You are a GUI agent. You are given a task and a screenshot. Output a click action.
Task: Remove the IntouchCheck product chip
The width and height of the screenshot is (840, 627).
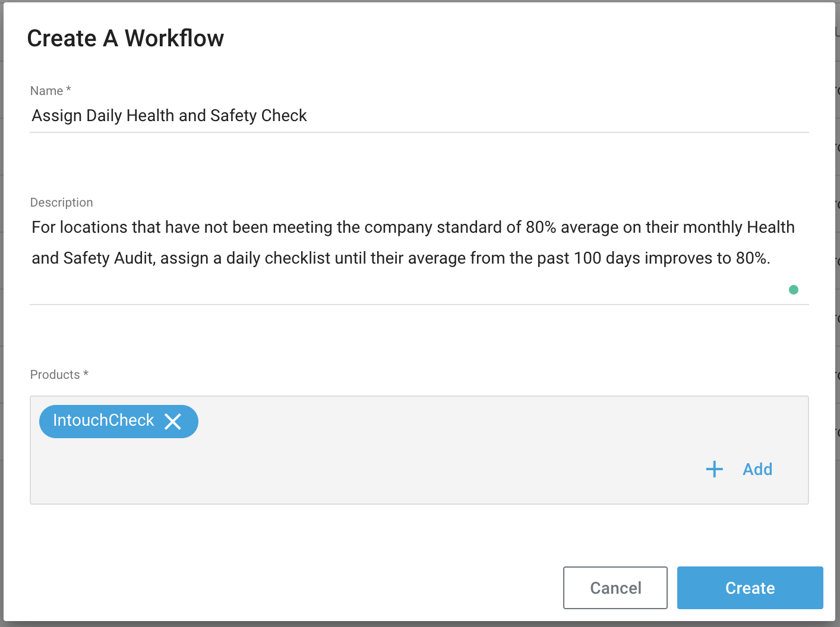[x=173, y=422]
